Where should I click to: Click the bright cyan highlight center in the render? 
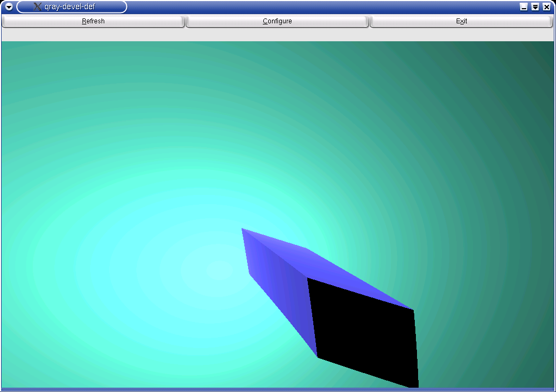click(217, 269)
